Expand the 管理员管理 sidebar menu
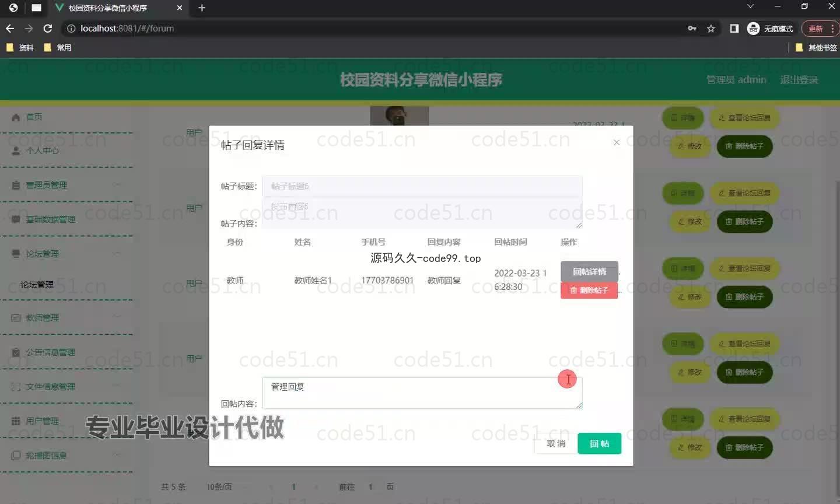The image size is (840, 504). (x=66, y=185)
